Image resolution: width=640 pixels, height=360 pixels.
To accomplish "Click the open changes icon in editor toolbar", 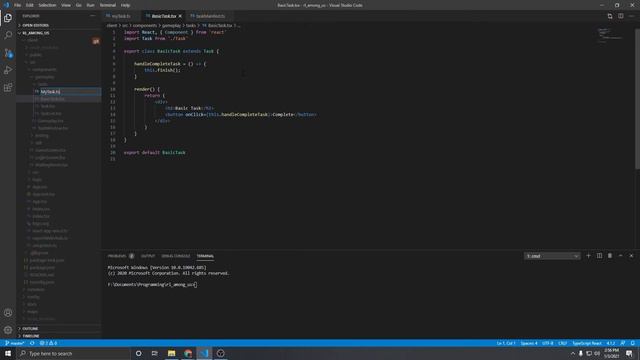I will coord(610,16).
